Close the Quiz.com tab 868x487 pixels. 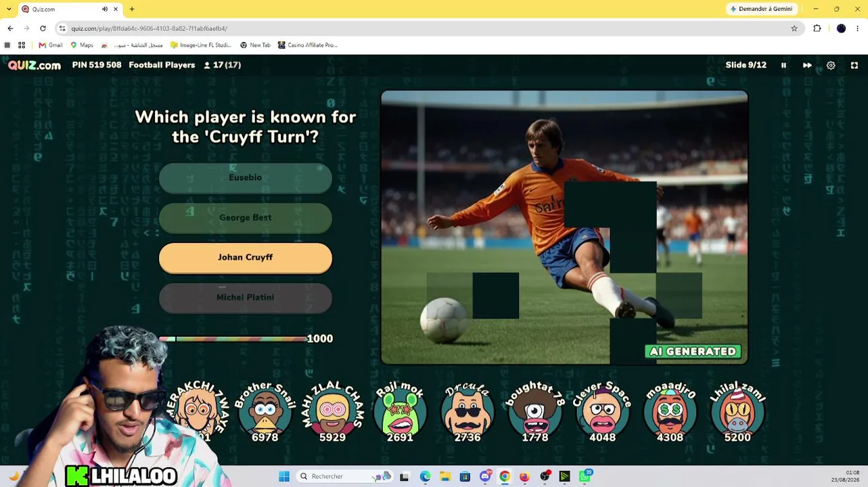click(x=116, y=9)
